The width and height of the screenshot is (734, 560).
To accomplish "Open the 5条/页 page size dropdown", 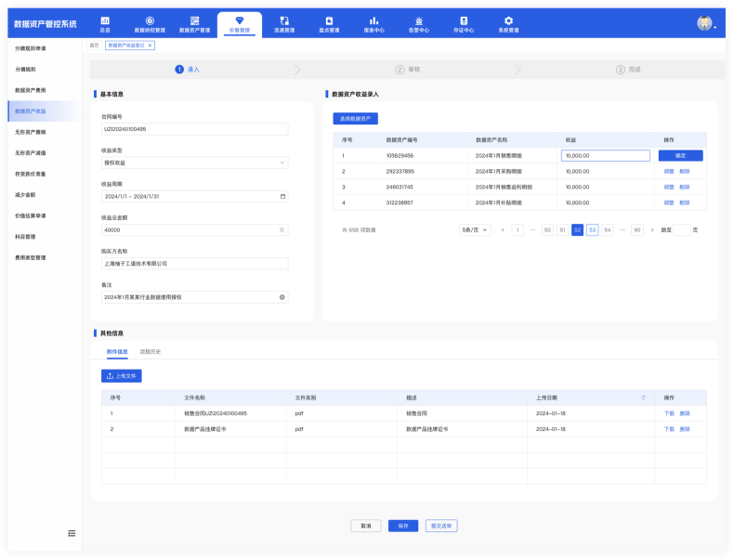I will pyautogui.click(x=474, y=229).
